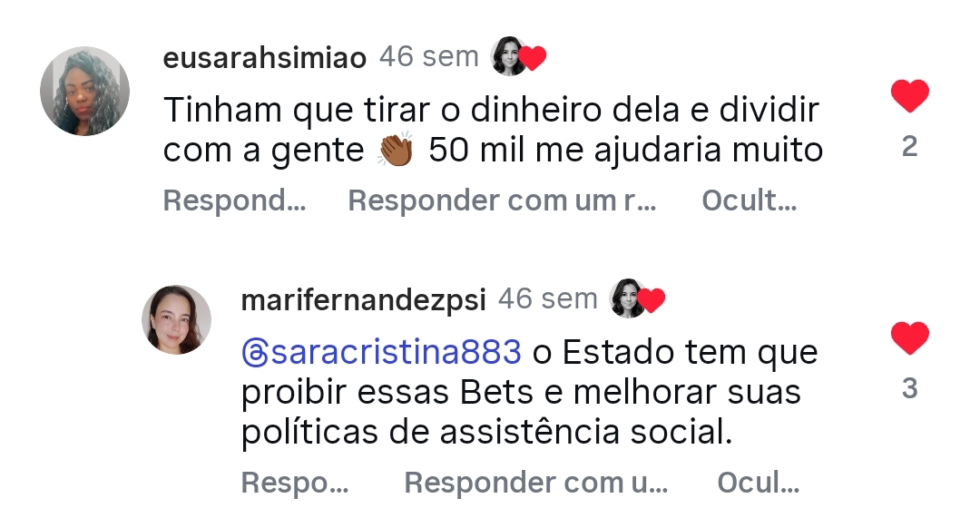Reply to marifernandezpsi's comment

(295, 484)
